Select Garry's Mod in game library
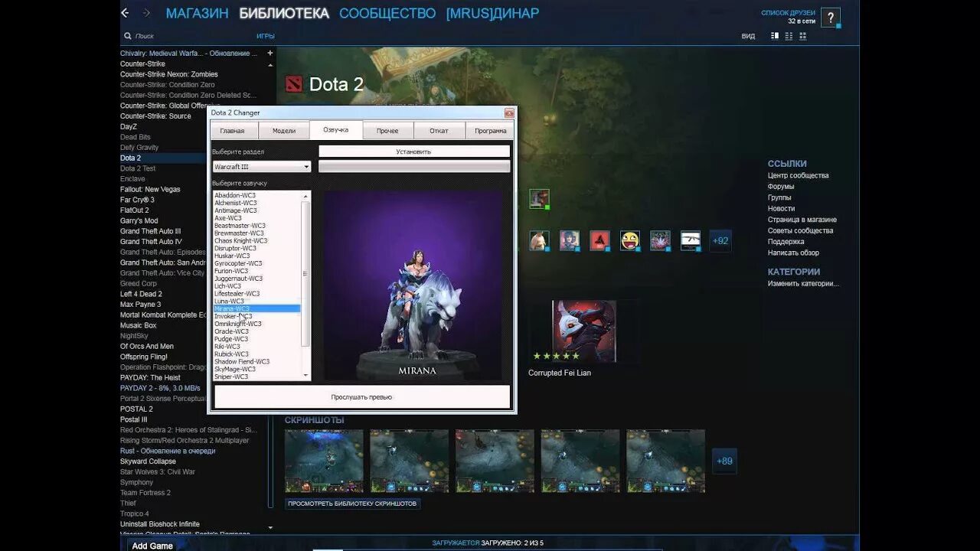980x551 pixels. tap(139, 220)
